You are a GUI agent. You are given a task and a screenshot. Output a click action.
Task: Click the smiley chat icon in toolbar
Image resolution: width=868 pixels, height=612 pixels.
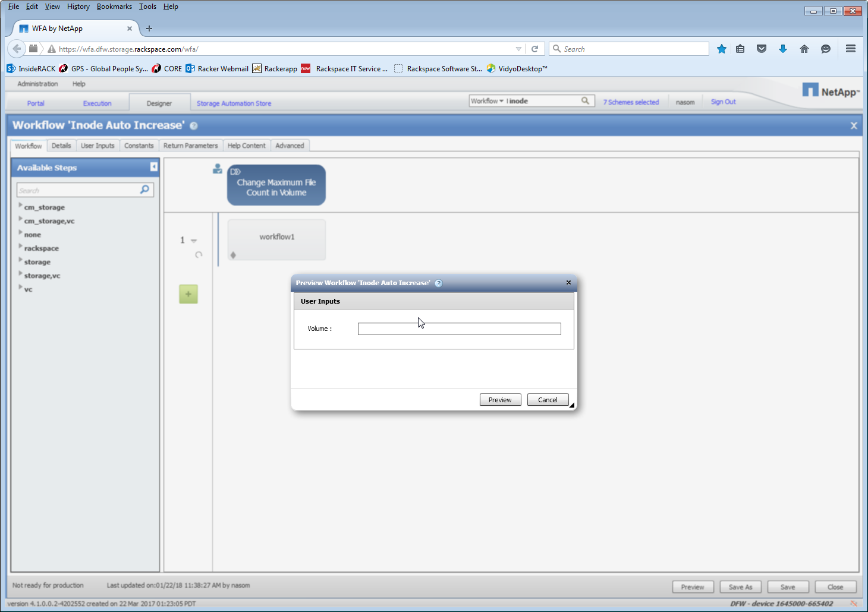[x=826, y=49]
